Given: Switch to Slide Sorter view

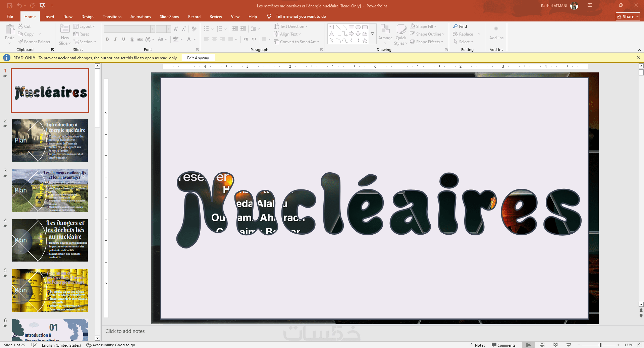Looking at the screenshot, I should [x=542, y=345].
